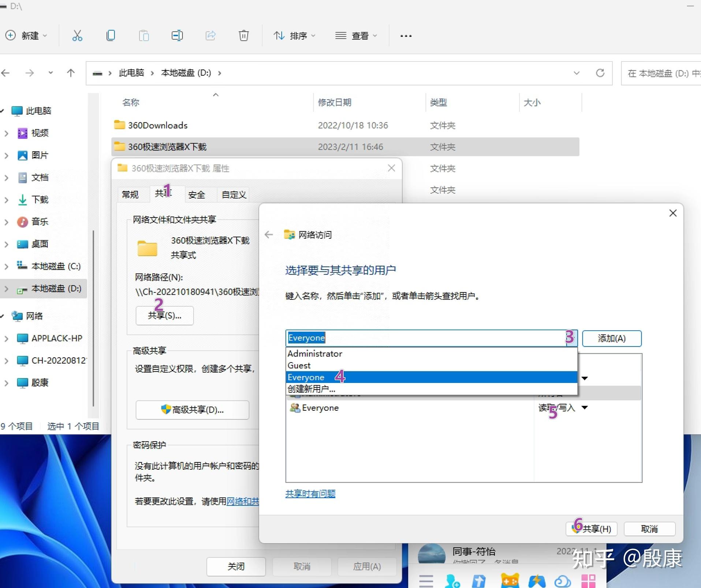Select Everyone row in share list
Screen dimensions: 701x588
(x=463, y=408)
